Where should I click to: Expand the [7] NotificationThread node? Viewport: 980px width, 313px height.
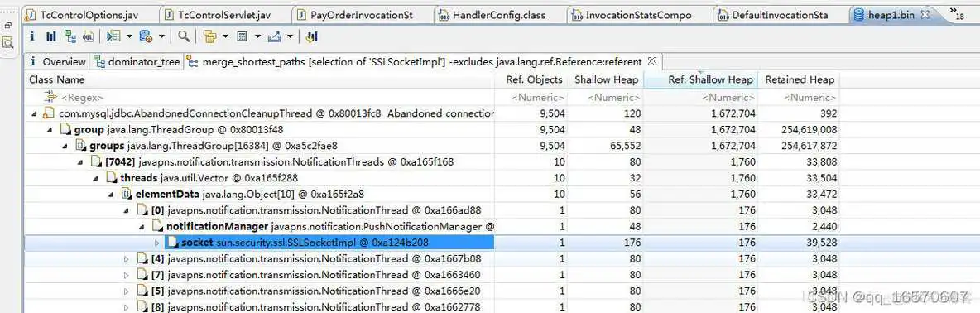point(127,275)
